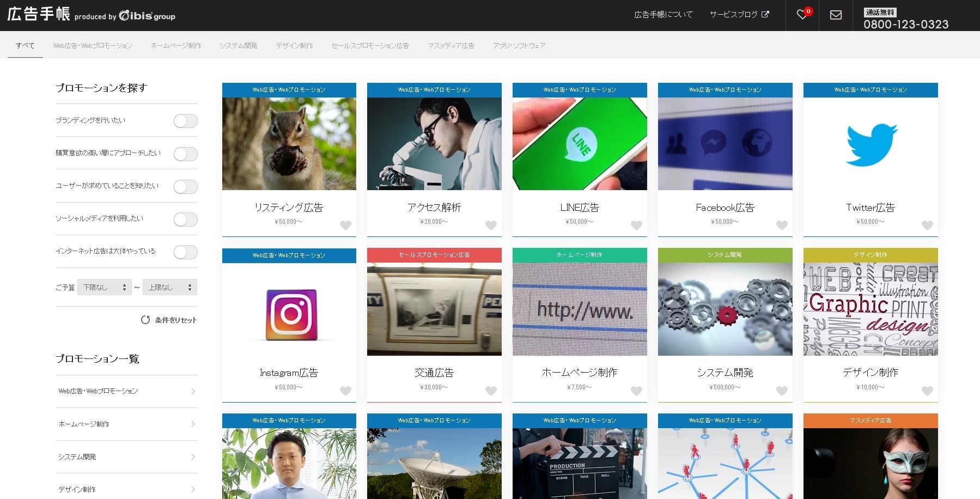The image size is (980, 499).
Task: Open the gears thumbnail for システム開発
Action: [725, 309]
